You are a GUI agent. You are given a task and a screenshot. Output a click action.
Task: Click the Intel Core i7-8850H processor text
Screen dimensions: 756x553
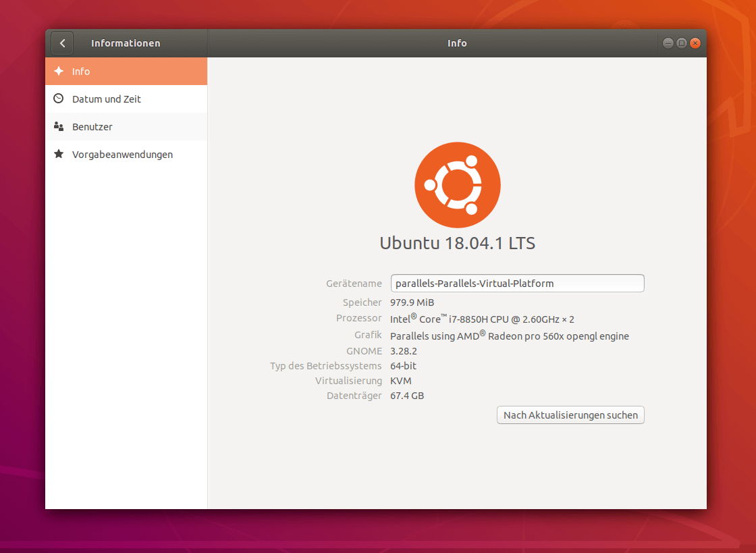[482, 319]
